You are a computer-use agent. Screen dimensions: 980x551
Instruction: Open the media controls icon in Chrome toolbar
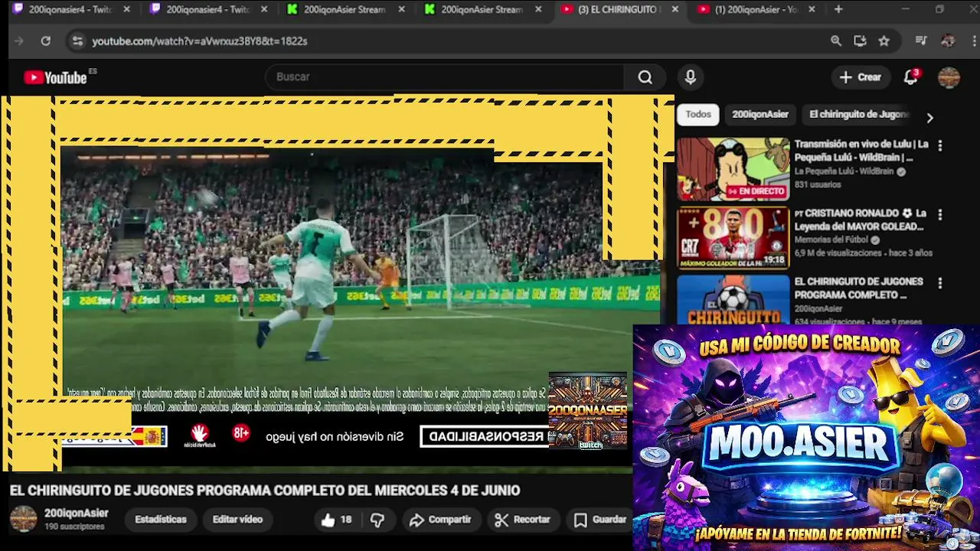click(x=921, y=41)
